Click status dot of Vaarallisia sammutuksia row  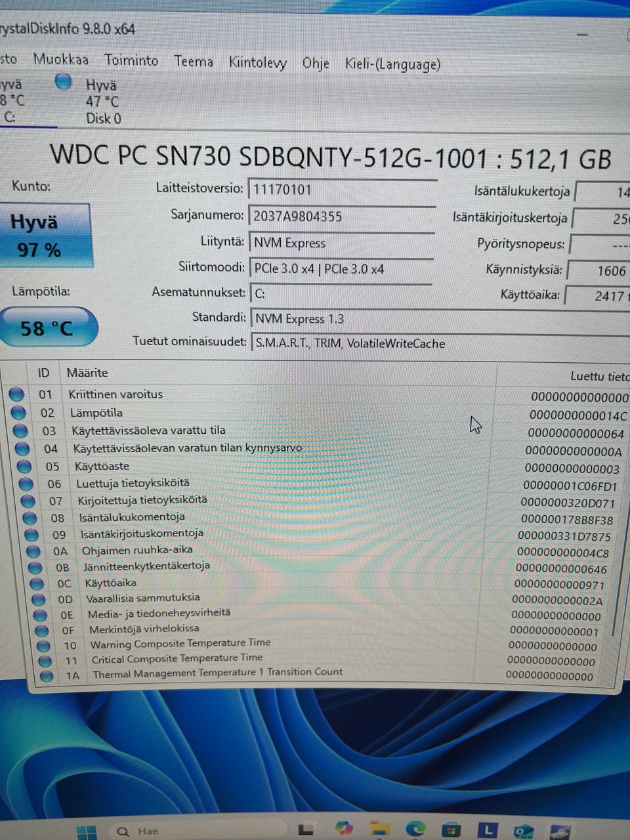39,599
